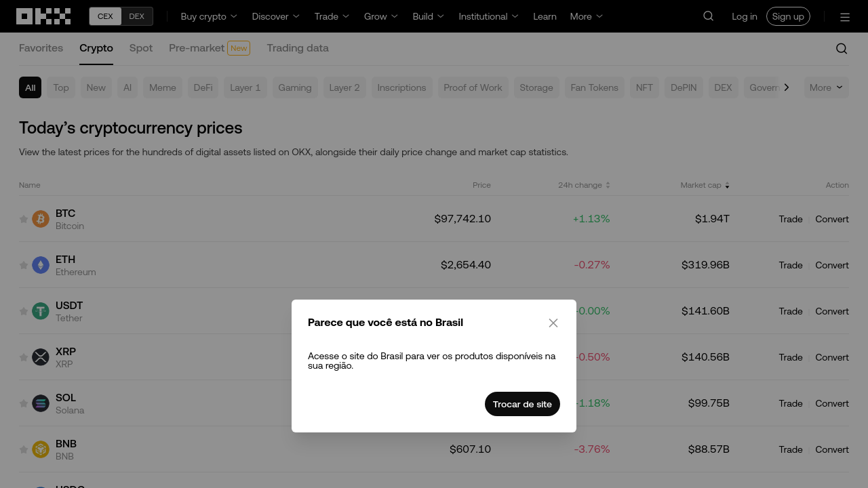
Task: Toggle the star next to ETH
Action: [x=24, y=265]
